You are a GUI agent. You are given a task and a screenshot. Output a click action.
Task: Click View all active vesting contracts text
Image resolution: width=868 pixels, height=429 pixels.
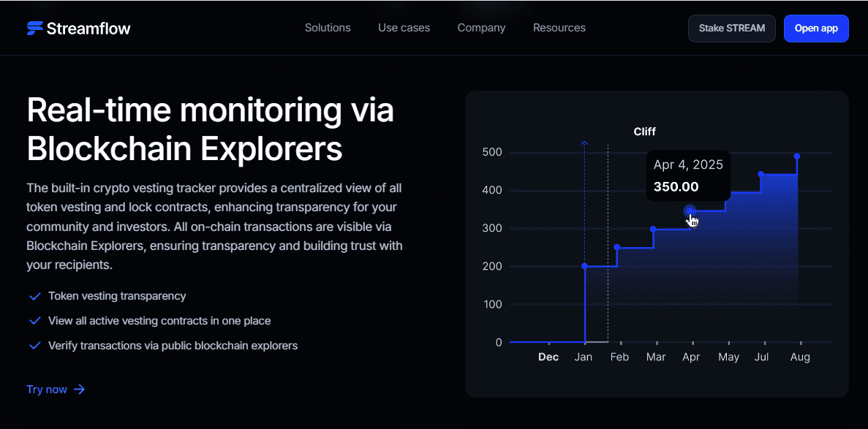[x=159, y=321]
